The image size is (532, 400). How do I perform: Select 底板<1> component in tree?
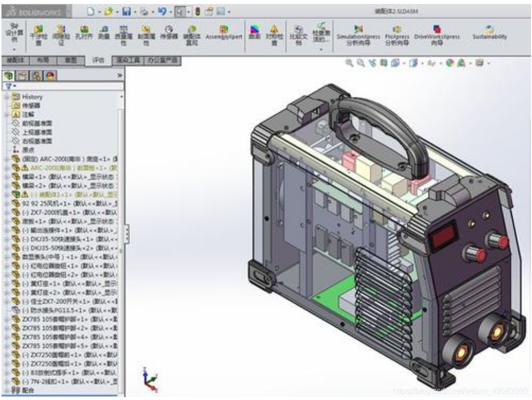(64, 221)
